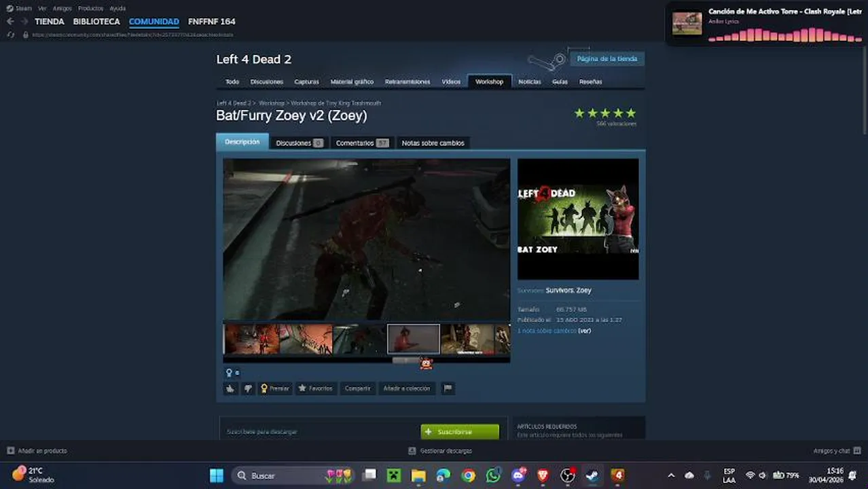
Task: Open the Reseñas hub tab
Action: coord(590,81)
